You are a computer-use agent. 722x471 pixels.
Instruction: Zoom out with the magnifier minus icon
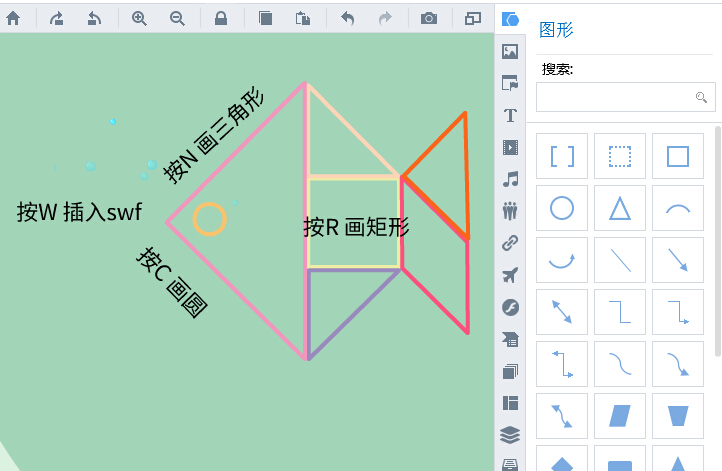click(177, 18)
